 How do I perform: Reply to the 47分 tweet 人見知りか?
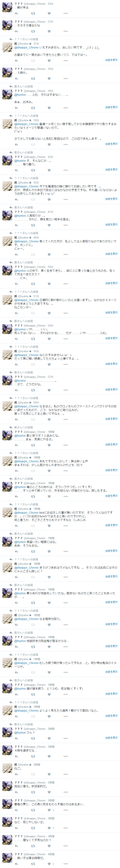pyautogui.click(x=17, y=225)
